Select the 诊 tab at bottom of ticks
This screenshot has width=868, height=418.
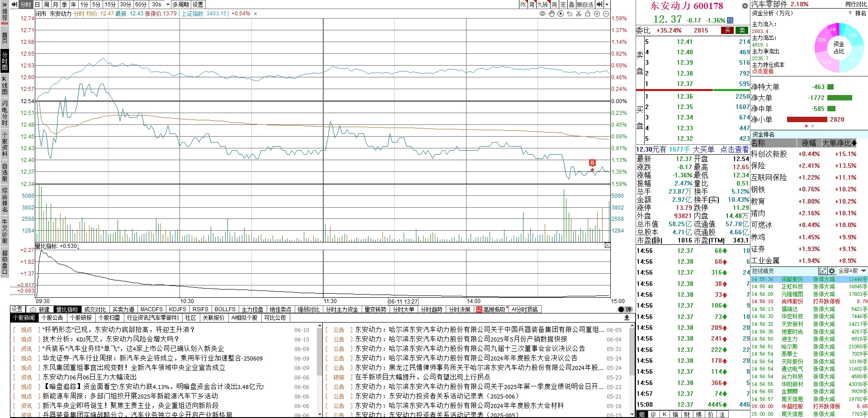(x=653, y=414)
